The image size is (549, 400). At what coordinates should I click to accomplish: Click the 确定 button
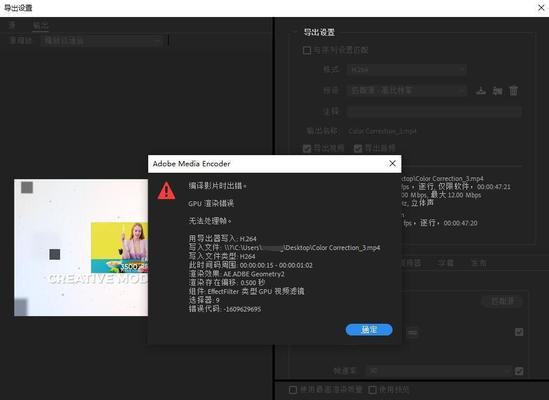click(369, 330)
